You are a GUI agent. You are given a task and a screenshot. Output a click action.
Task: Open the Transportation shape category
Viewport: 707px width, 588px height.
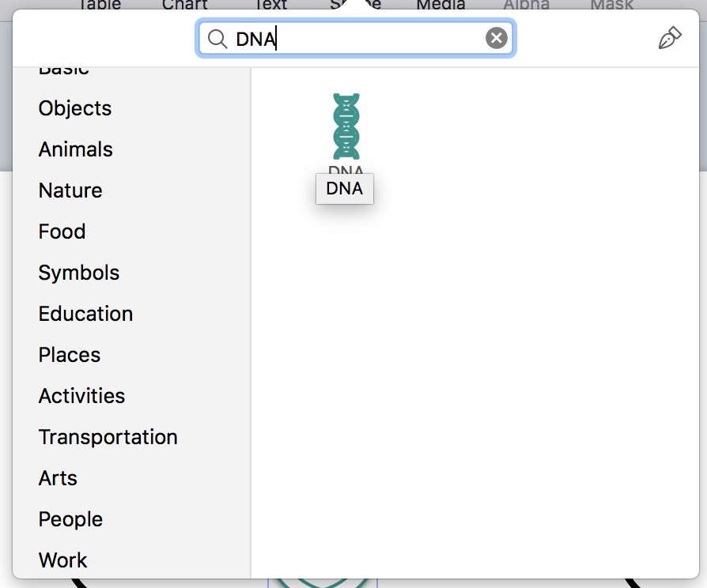pyautogui.click(x=108, y=437)
